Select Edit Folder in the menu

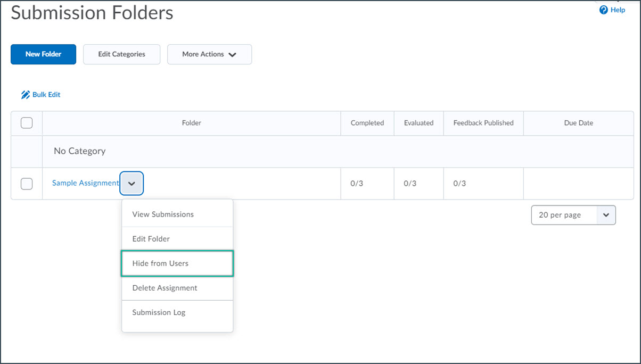tap(151, 239)
